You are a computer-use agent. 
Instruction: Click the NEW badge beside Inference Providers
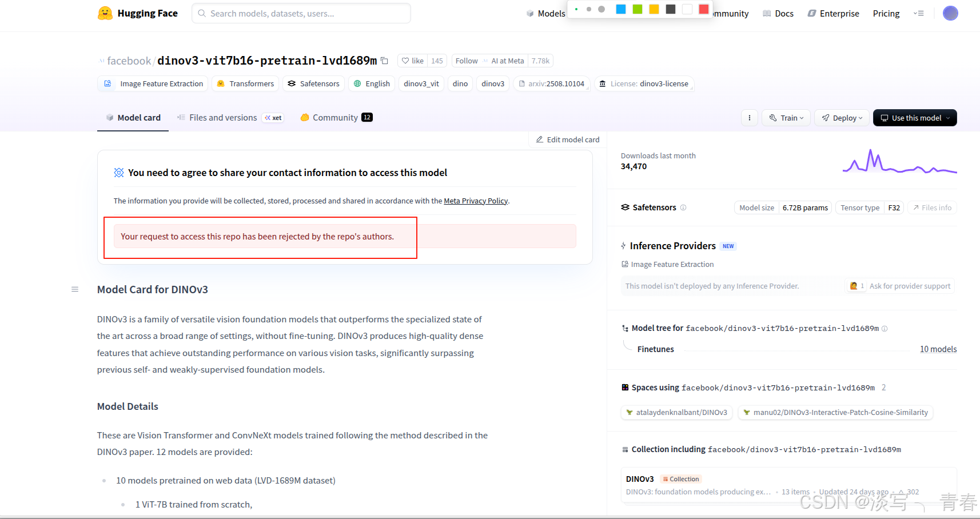coord(728,246)
